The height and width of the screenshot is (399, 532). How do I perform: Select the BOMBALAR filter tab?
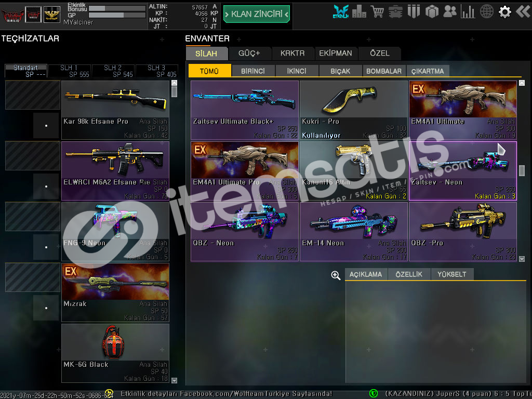click(x=384, y=71)
